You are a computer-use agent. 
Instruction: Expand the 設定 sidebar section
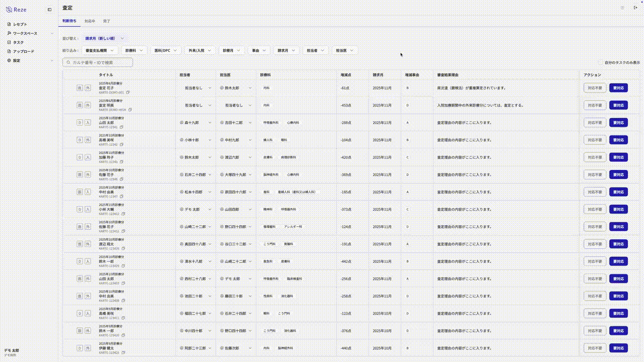point(51,60)
